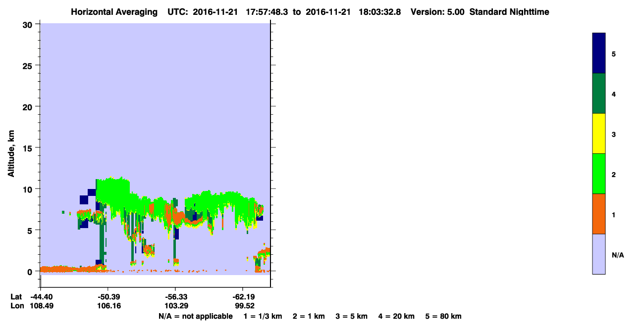644x330 pixels.
Task: Click the color bar label '4'
Action: pyautogui.click(x=614, y=94)
